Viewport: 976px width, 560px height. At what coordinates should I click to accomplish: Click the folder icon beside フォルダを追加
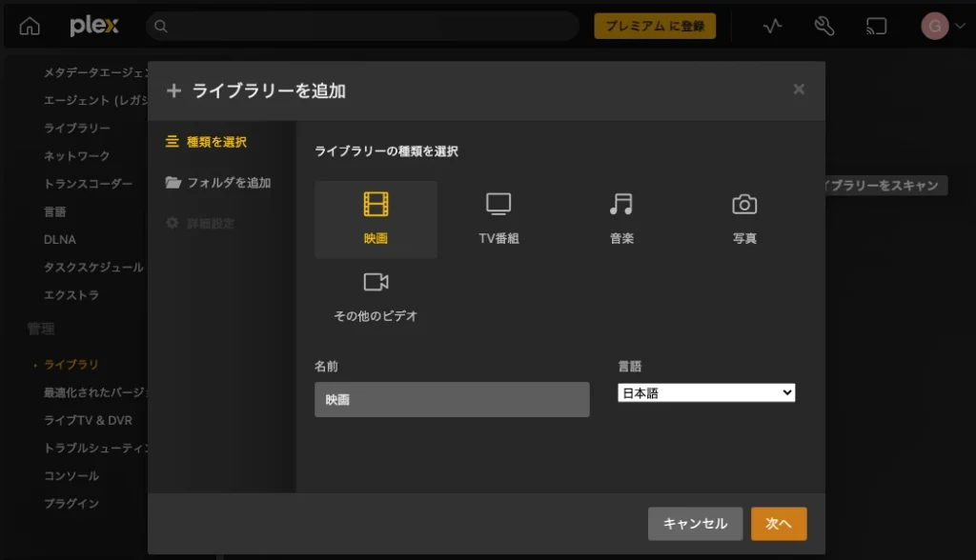[x=173, y=182]
